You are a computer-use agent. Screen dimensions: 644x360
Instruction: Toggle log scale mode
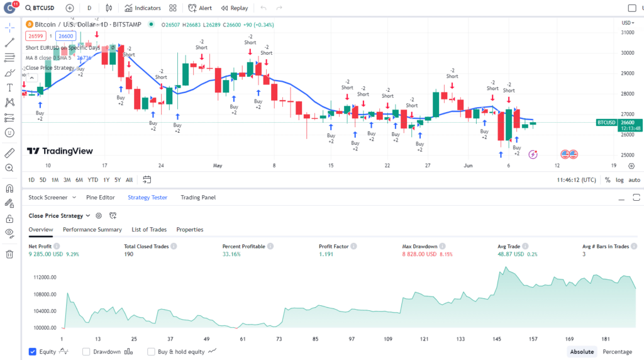(619, 180)
